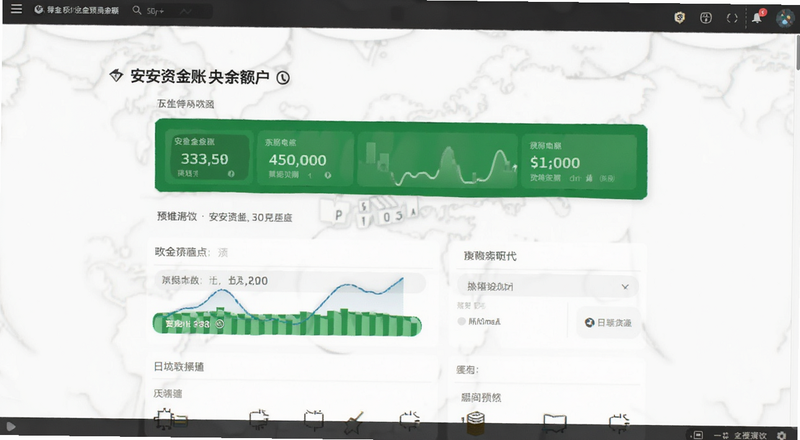Click the gold coin stack icon
Viewport: 800px width, 440px height.
(x=474, y=421)
